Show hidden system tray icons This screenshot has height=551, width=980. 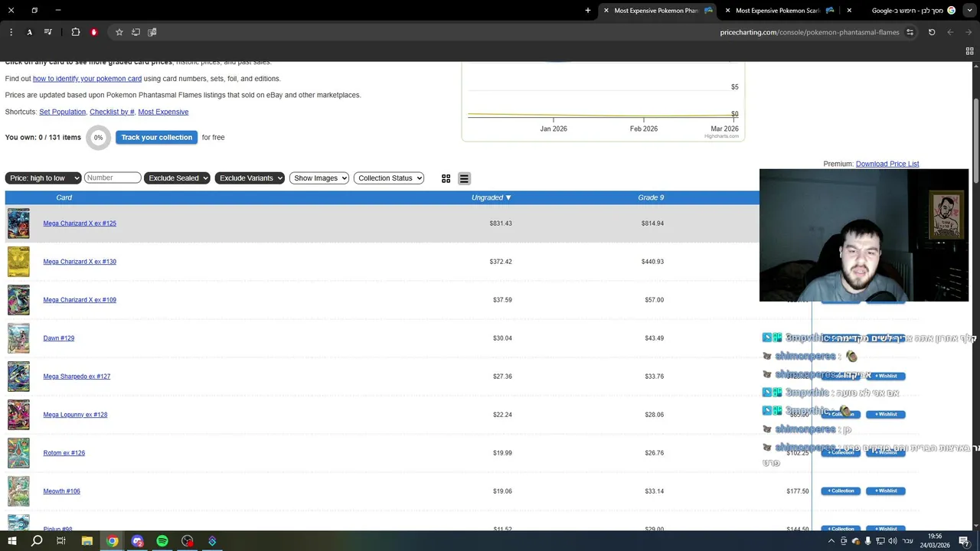(x=831, y=541)
